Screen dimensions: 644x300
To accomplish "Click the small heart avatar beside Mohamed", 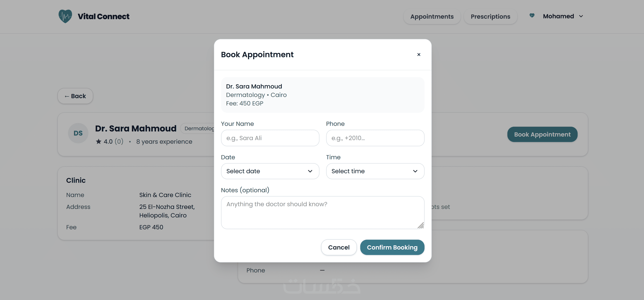I will 532,16.
